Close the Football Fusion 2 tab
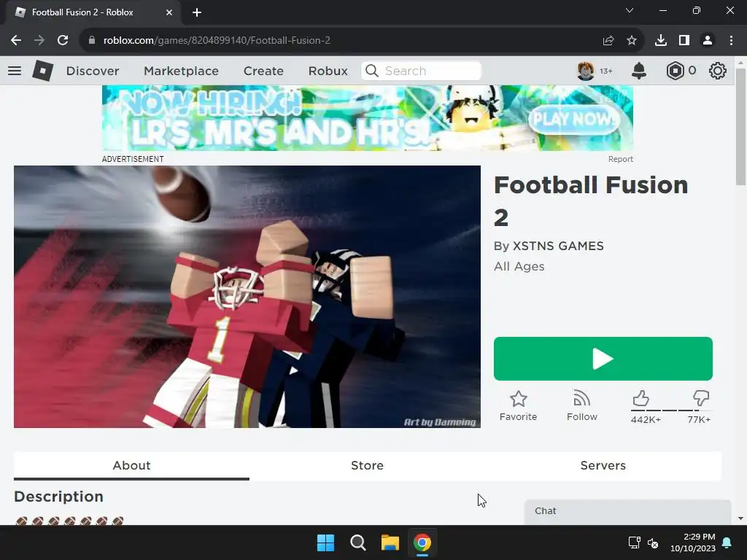 click(x=169, y=12)
